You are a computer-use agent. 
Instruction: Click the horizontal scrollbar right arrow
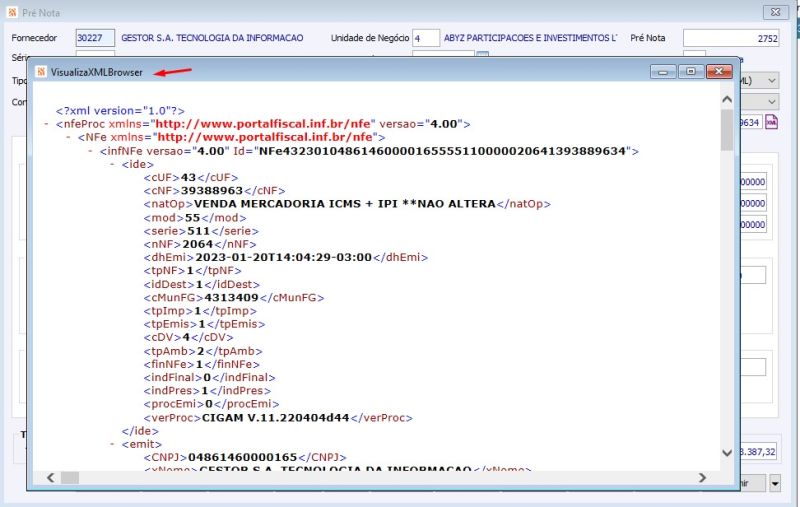(702, 478)
